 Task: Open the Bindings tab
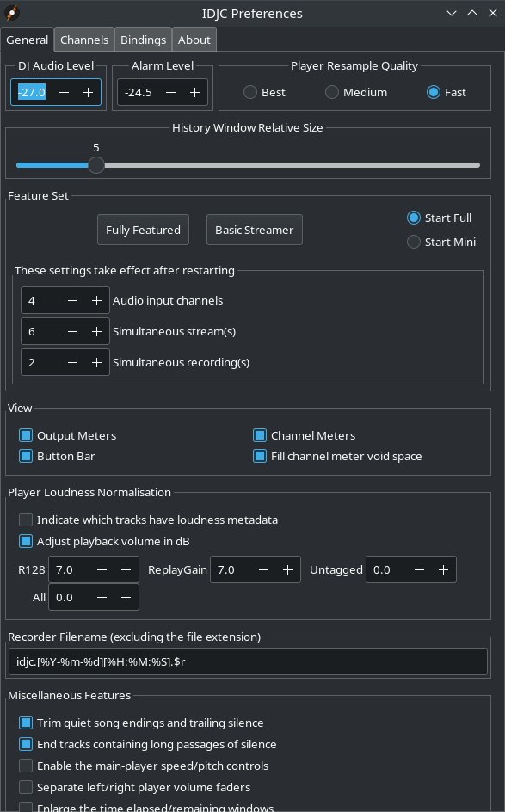point(143,40)
